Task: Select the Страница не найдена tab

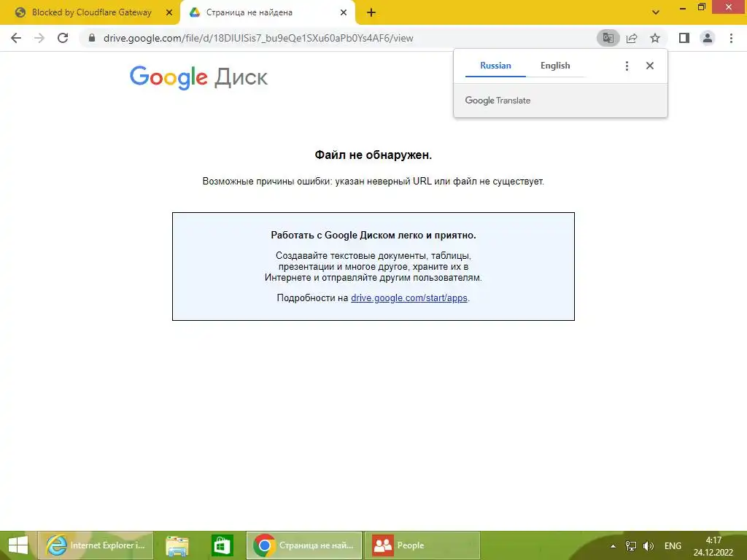Action: (267, 12)
